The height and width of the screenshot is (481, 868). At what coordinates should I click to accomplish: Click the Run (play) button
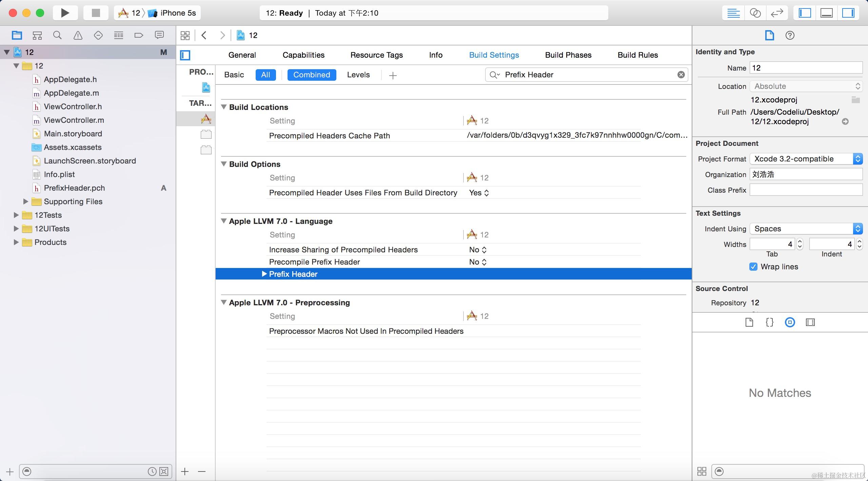pos(65,13)
